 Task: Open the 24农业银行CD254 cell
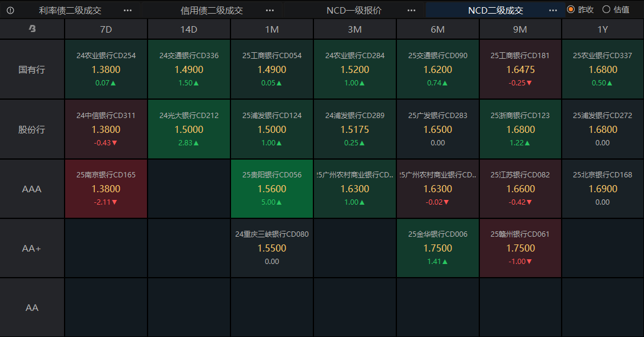[x=106, y=69]
